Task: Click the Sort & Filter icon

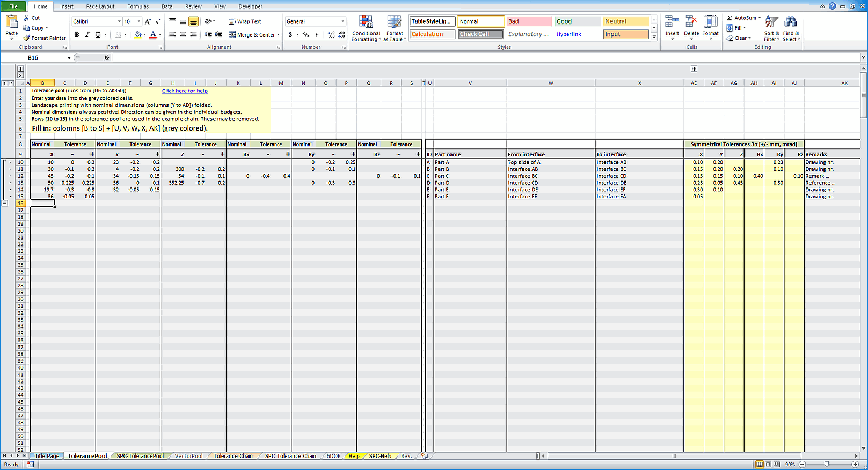Action: pyautogui.click(x=771, y=28)
